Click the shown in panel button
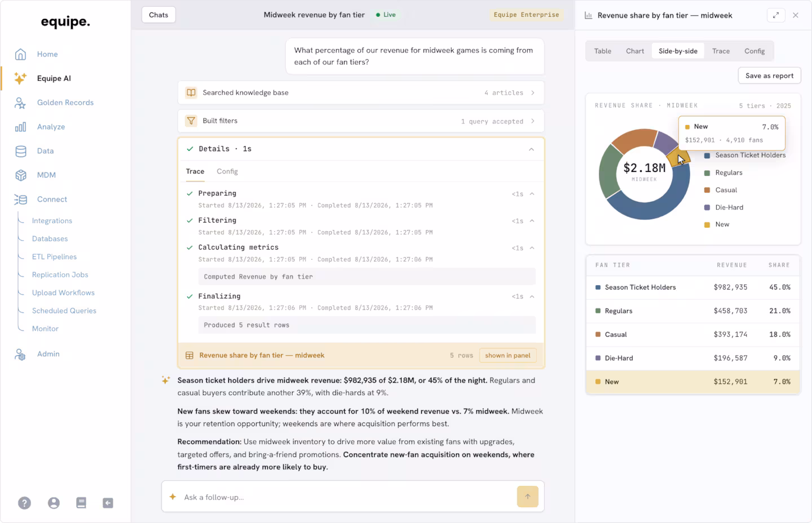This screenshot has width=812, height=523. point(507,355)
